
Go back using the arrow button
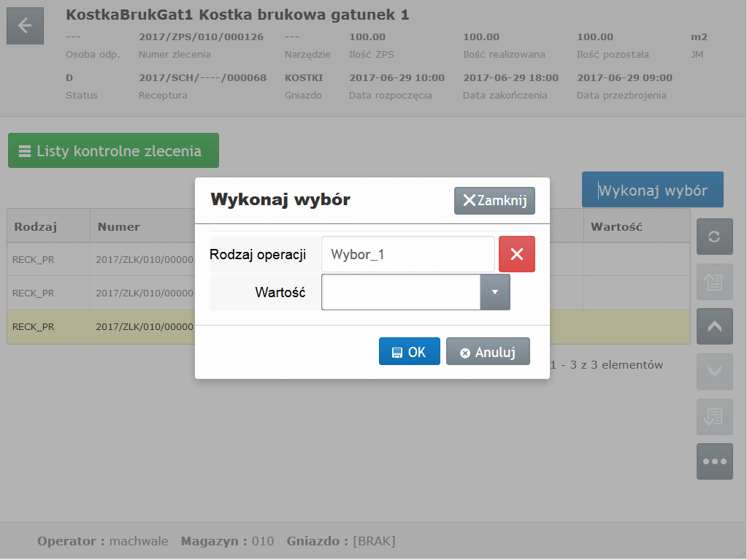click(26, 26)
